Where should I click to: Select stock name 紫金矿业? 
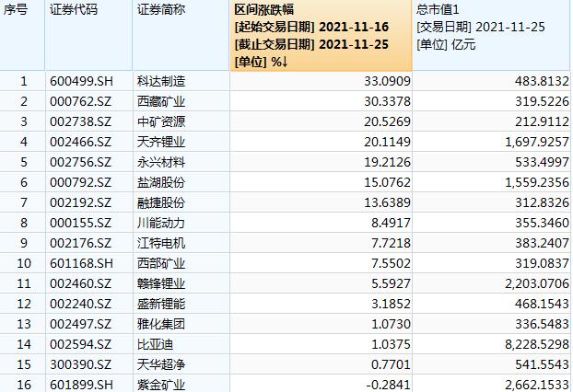[161, 385]
